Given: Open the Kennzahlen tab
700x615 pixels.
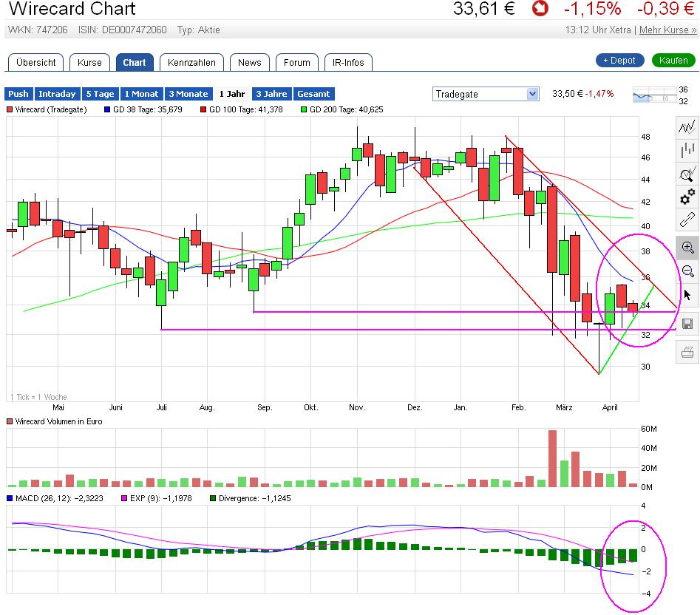Looking at the screenshot, I should click(191, 63).
